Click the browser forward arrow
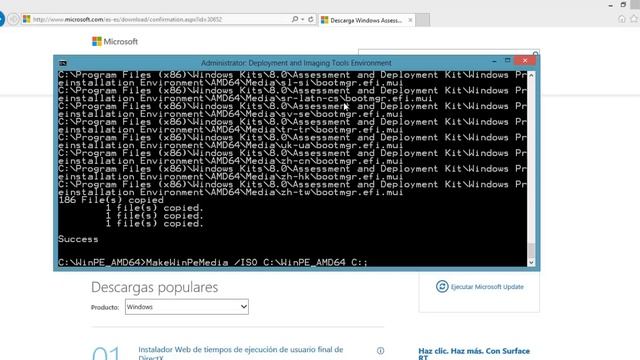 (x=13, y=19)
